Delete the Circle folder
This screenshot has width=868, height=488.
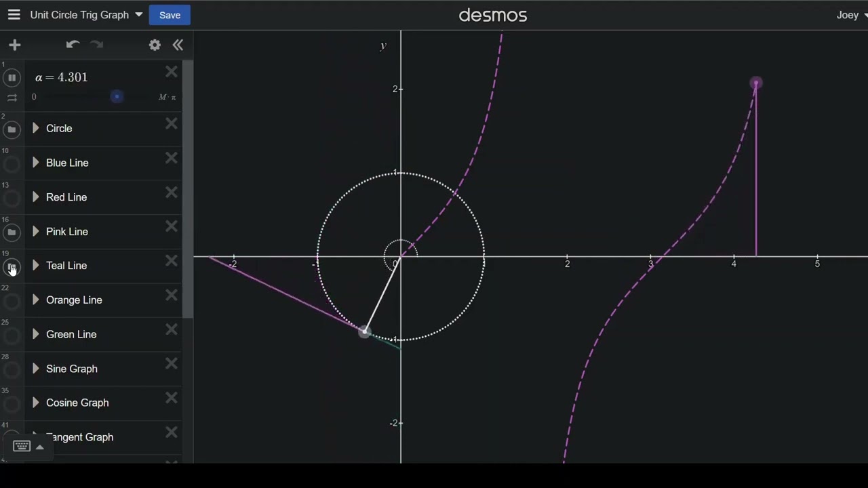pos(172,123)
